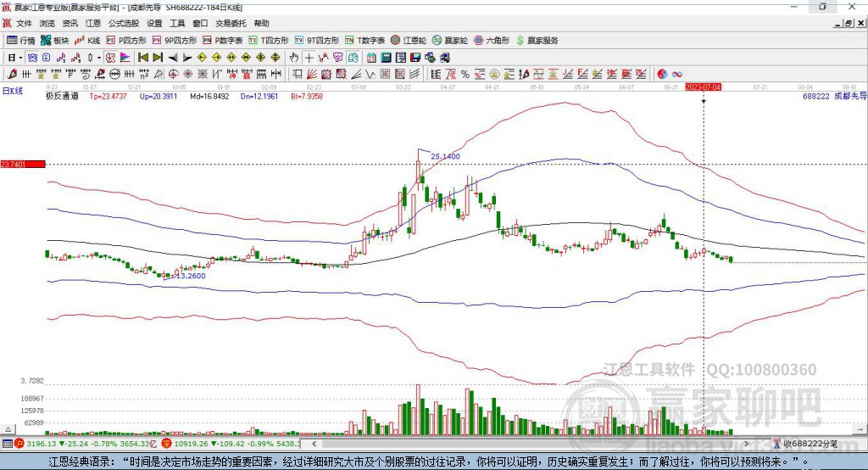Viewport: 868px width, 470px height.
Task: Launch the 赢家轮 wheel tool
Action: pyautogui.click(x=450, y=41)
